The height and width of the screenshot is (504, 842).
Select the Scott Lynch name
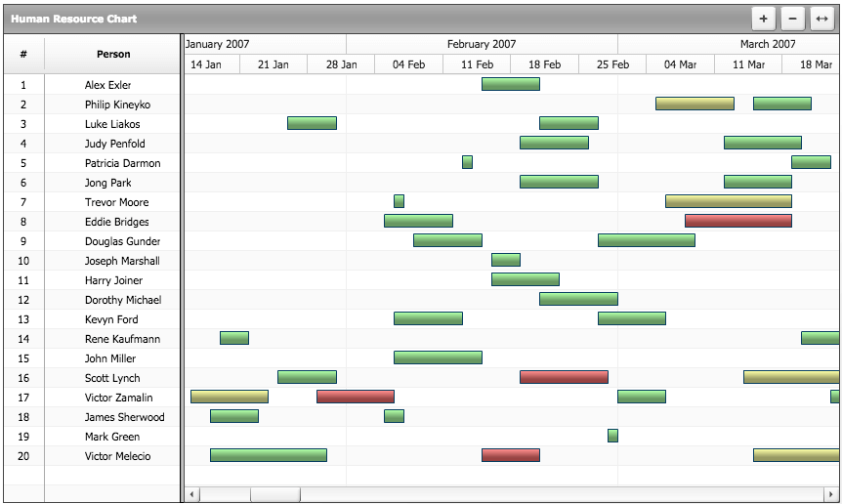coord(112,378)
